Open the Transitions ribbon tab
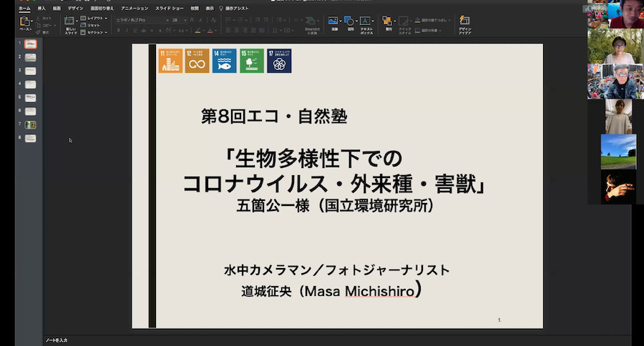The image size is (644, 346). tap(102, 8)
